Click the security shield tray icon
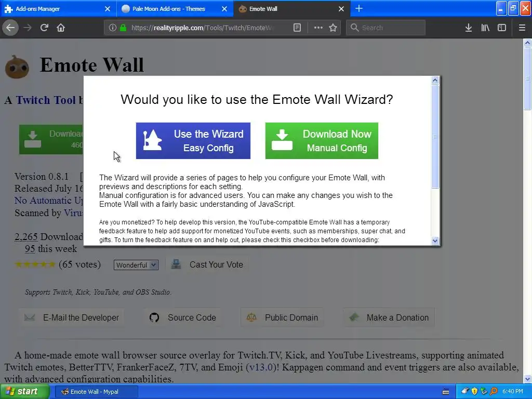Screen dimensions: 532x399 pyautogui.click(x=474, y=391)
